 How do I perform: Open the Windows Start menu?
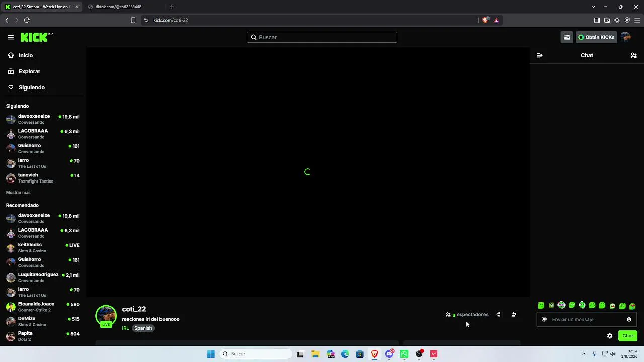(x=211, y=354)
